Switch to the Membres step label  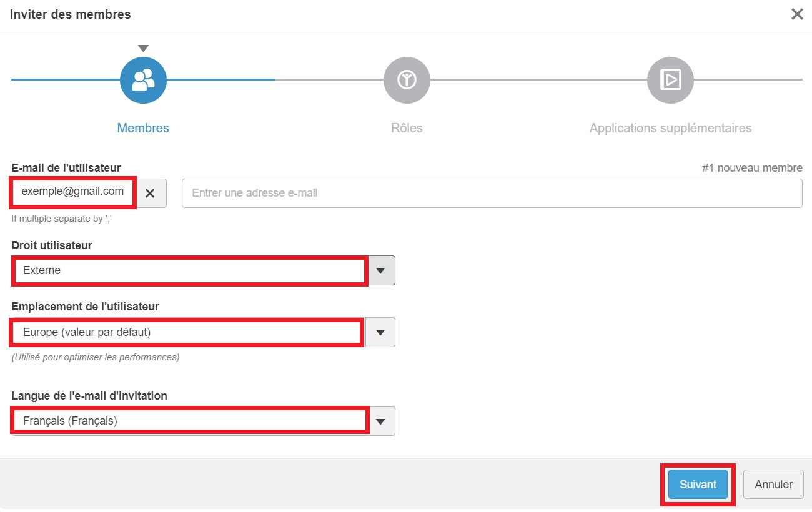(143, 128)
